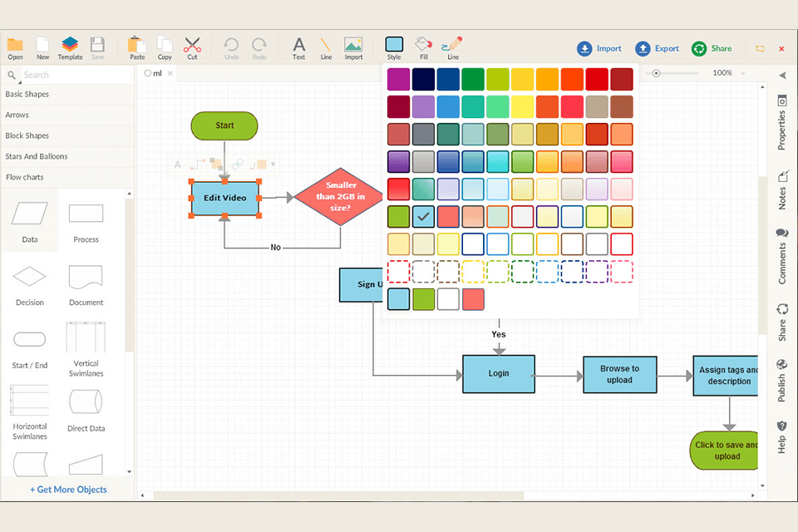798x532 pixels.
Task: Click the Export button
Action: (x=657, y=49)
